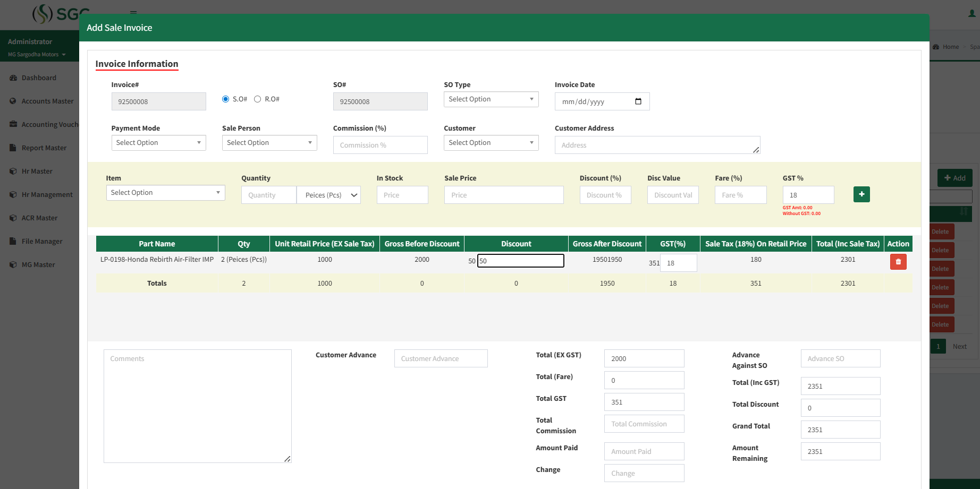Delete the Honda Air-Filter row via trash icon
The image size is (980, 489).
point(898,262)
